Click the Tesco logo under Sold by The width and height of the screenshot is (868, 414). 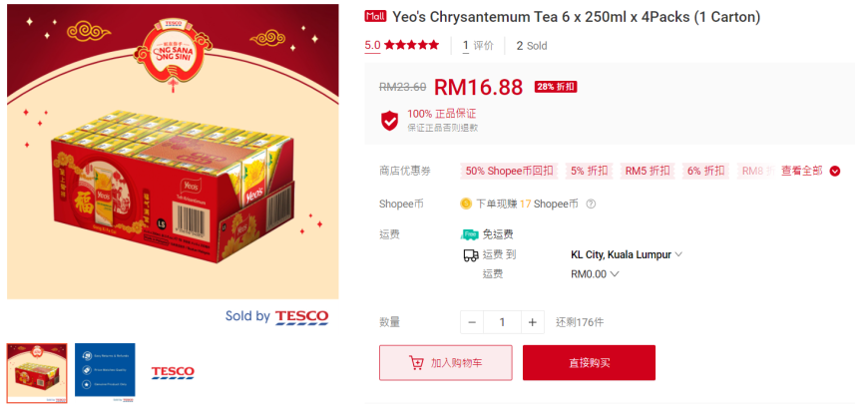(x=301, y=317)
